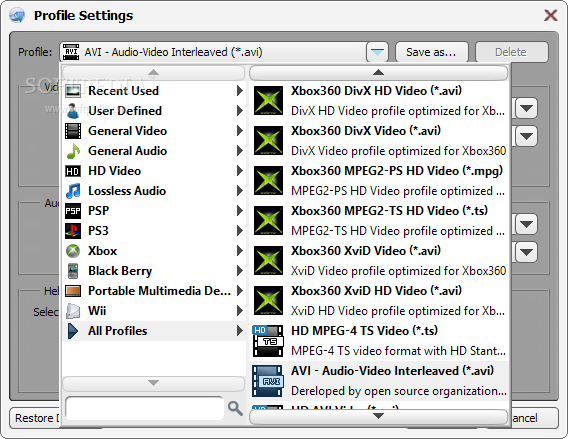This screenshot has width=568, height=439.
Task: Click Xbox360 MPEG2-PS HD Video icon
Action: point(268,180)
